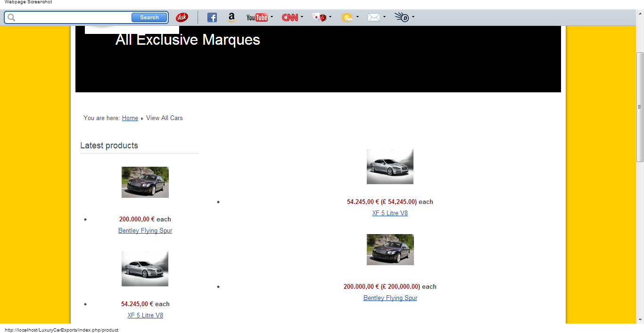
Task: Click silver Jaguar thumbnail under Latest products
Action: click(145, 269)
